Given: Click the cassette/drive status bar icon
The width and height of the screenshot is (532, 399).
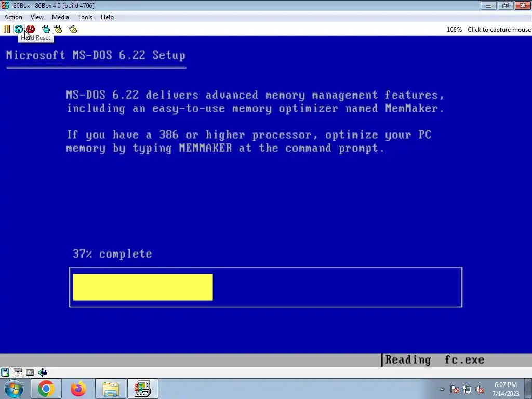Looking at the screenshot, I should tap(30, 372).
